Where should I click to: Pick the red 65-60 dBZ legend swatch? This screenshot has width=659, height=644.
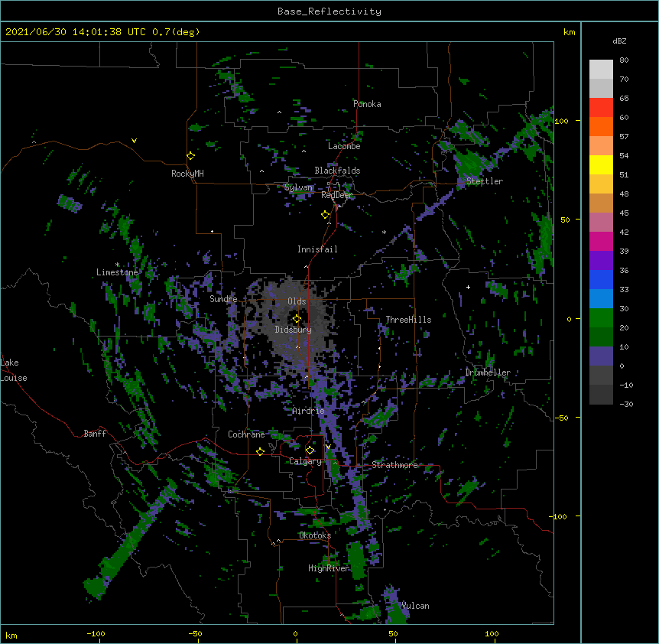point(601,107)
